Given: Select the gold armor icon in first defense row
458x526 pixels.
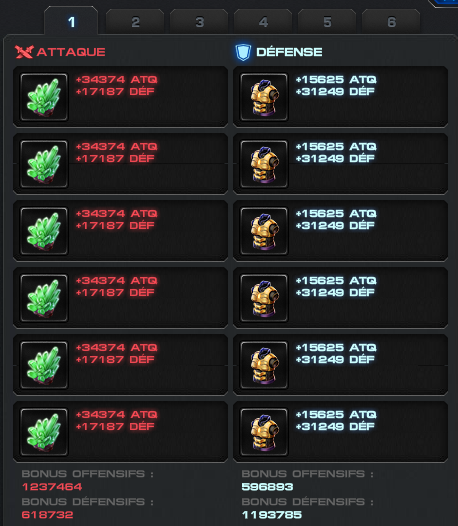Looking at the screenshot, I should [x=264, y=97].
